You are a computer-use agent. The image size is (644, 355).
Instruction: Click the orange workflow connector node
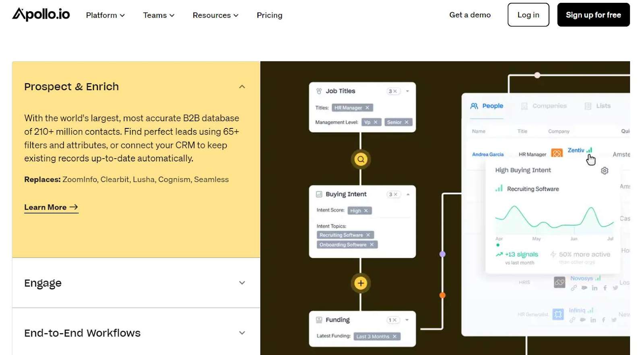point(442,295)
